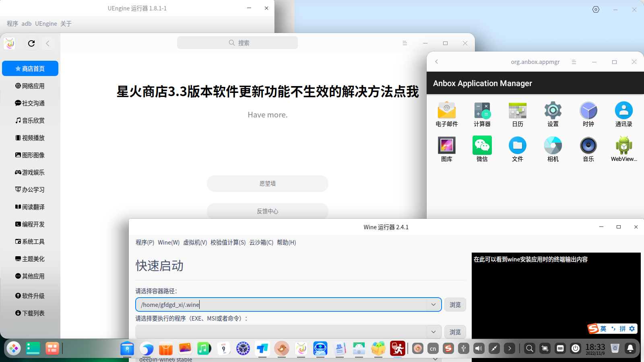Click the launcher icon in the dock
Screen dimensions: 644x362
click(x=14, y=348)
